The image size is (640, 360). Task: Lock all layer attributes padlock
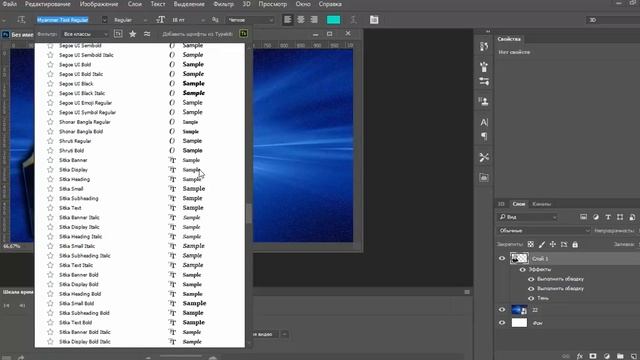coord(575,244)
